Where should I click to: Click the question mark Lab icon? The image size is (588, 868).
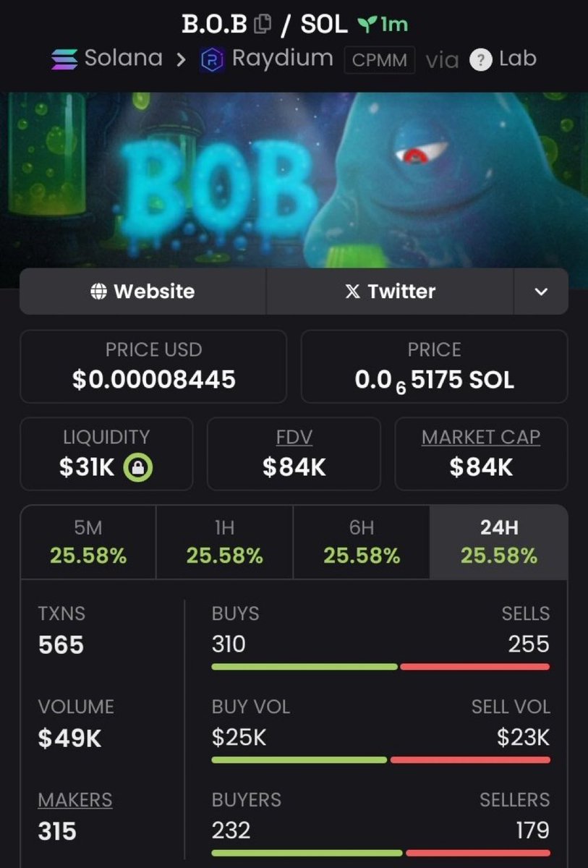[480, 60]
